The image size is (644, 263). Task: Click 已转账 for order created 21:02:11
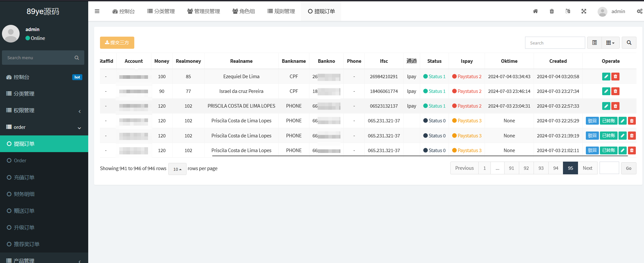pos(608,150)
